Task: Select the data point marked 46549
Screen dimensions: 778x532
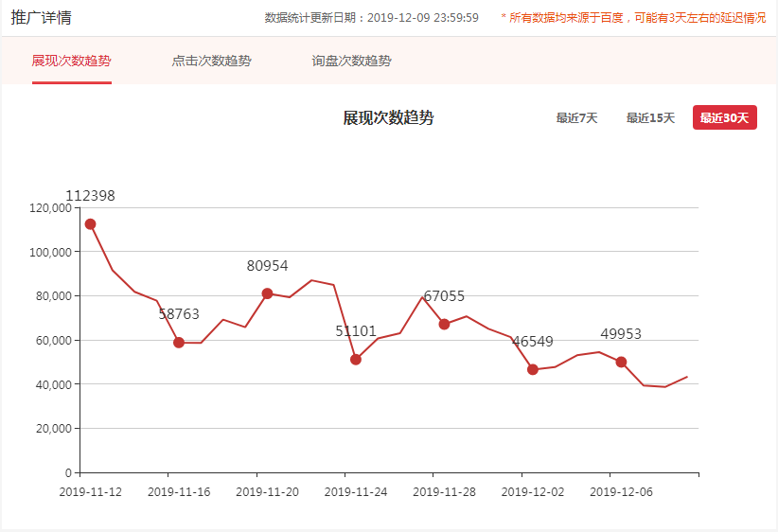Action: click(533, 369)
